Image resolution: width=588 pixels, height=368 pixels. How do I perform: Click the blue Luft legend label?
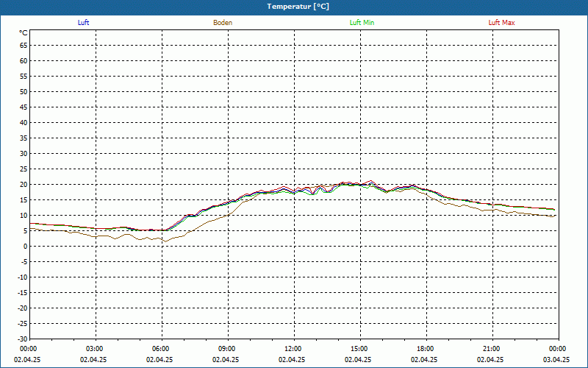click(x=83, y=23)
